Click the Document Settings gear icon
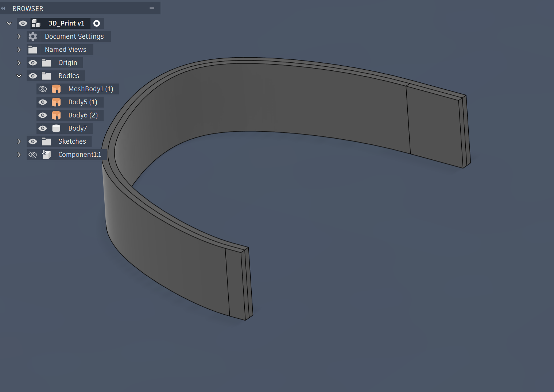This screenshot has height=392, width=554. click(x=33, y=36)
